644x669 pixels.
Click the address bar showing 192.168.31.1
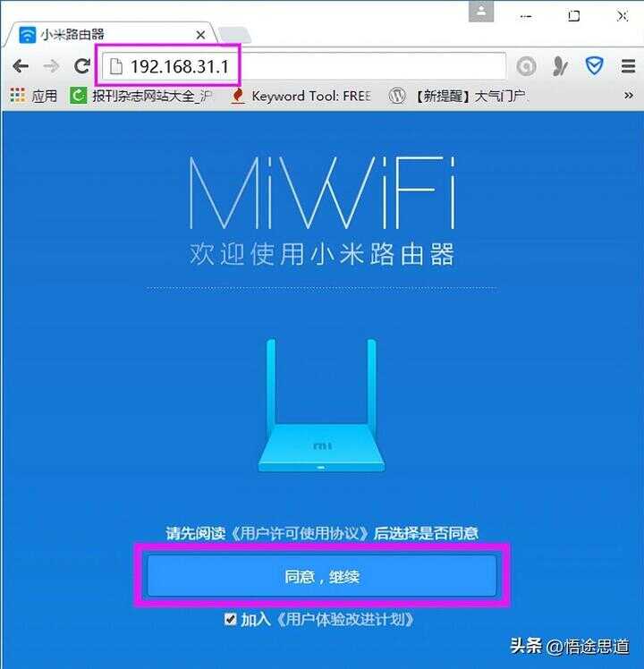[304, 66]
